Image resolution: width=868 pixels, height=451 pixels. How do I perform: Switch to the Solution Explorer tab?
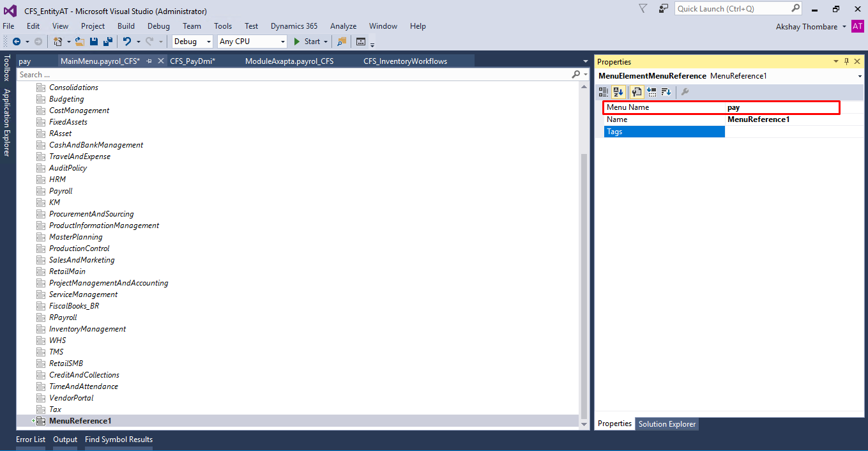[667, 424]
